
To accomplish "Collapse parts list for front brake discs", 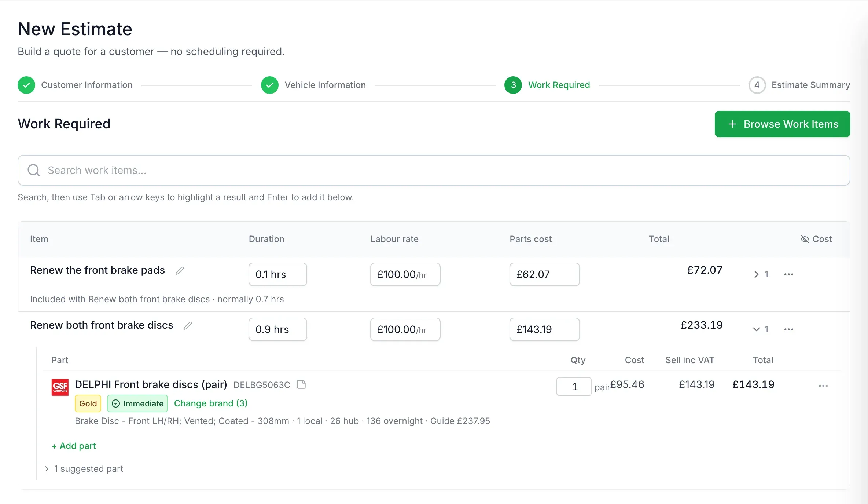I will click(x=761, y=329).
